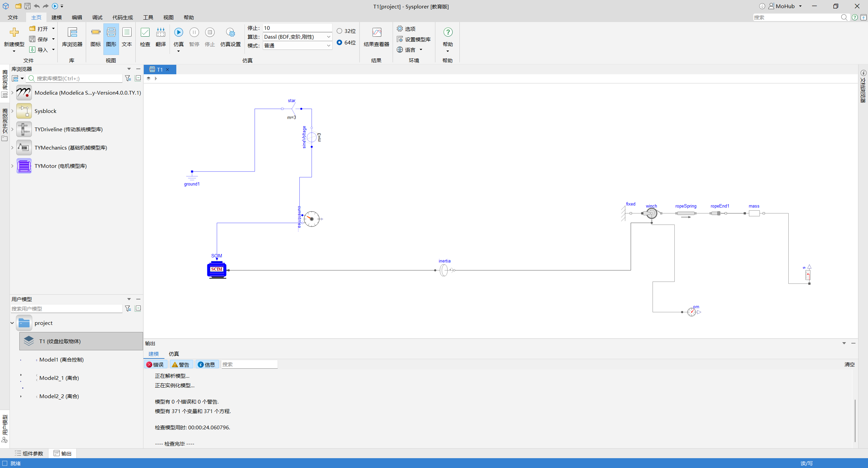Viewport: 868px width, 468px height.
Task: Select the ground1 component on the diagram
Action: (x=192, y=176)
